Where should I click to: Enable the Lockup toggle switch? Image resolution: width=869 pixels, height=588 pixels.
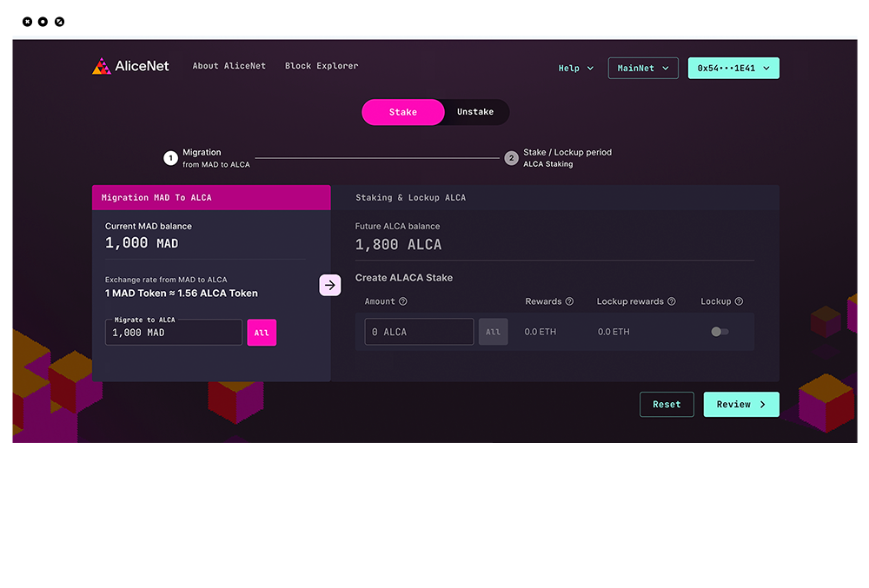pyautogui.click(x=720, y=332)
